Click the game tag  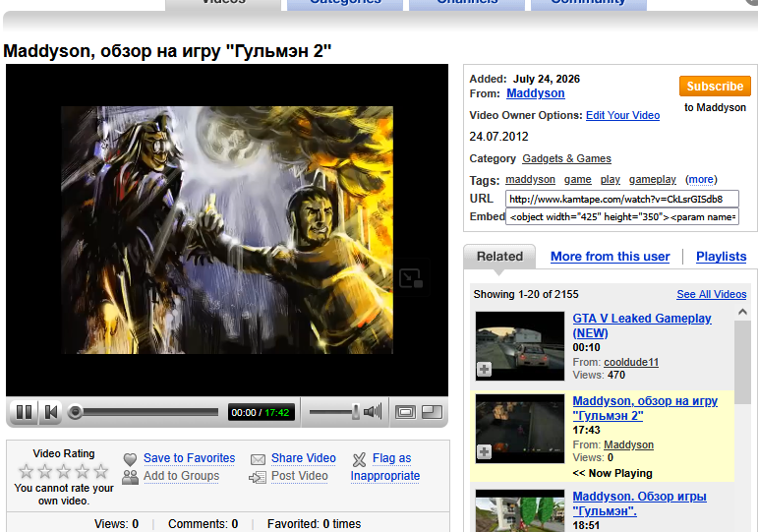click(578, 179)
